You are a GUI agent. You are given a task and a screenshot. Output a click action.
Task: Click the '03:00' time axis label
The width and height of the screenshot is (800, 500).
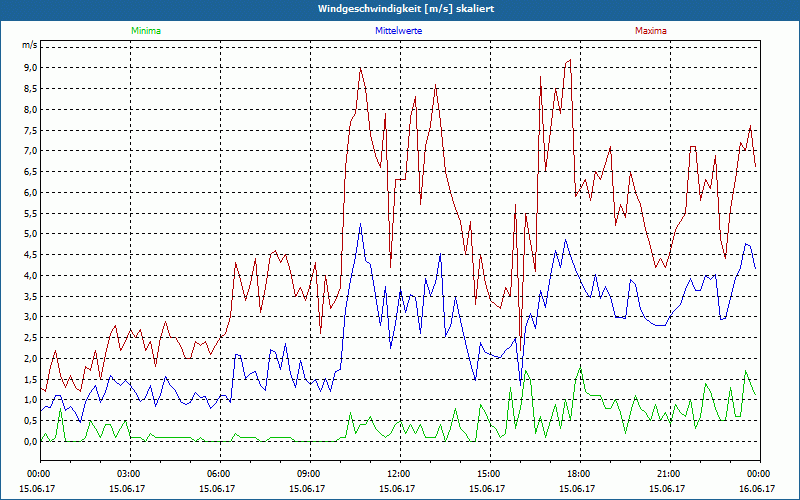point(130,474)
